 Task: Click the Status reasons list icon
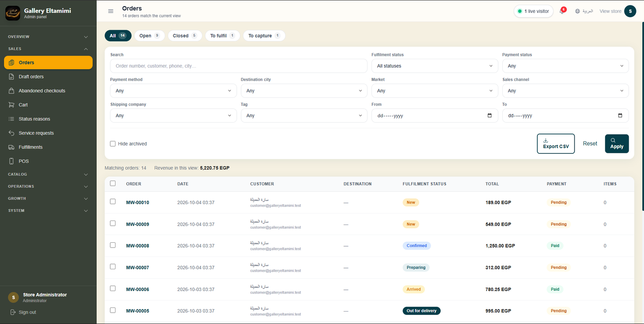11,119
